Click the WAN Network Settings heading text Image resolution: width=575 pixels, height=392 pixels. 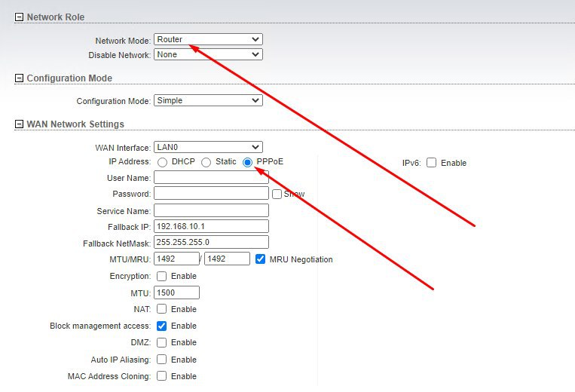click(75, 124)
